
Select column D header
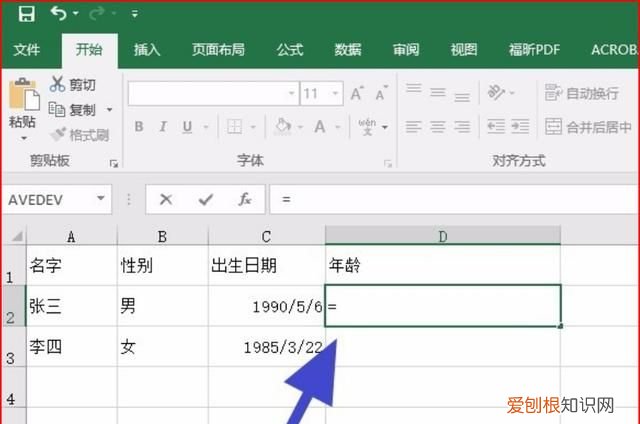443,236
